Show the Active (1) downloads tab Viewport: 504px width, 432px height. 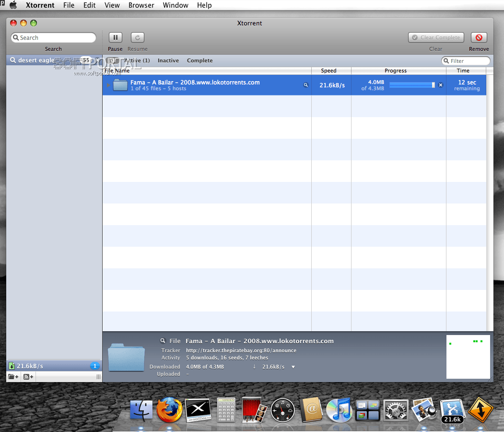(137, 60)
